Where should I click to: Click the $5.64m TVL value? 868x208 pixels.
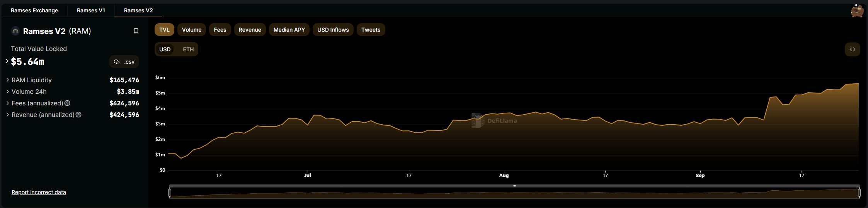click(27, 62)
